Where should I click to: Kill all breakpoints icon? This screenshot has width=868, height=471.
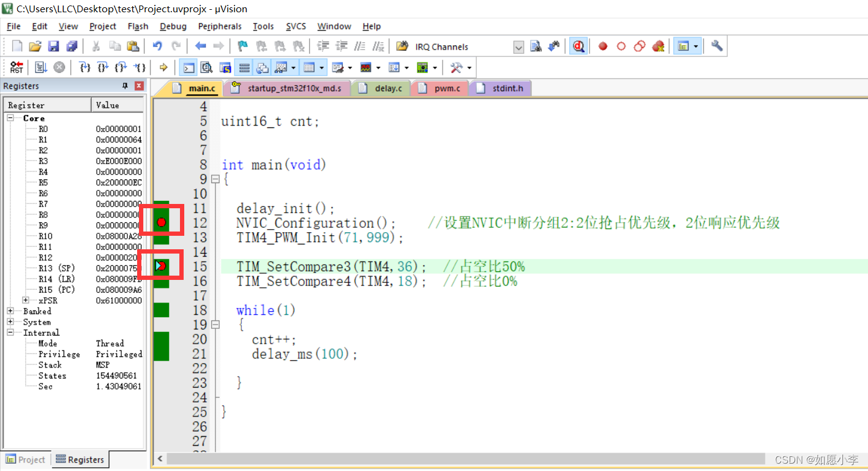click(x=659, y=46)
